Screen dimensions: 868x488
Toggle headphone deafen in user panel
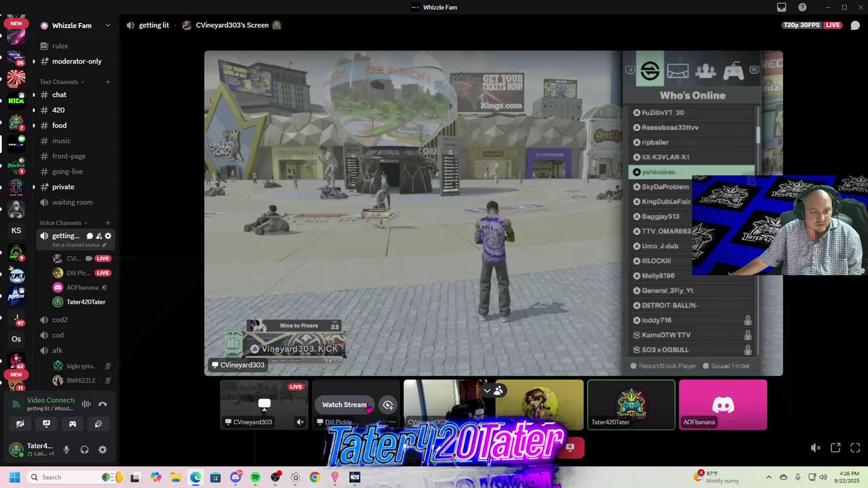[84, 449]
